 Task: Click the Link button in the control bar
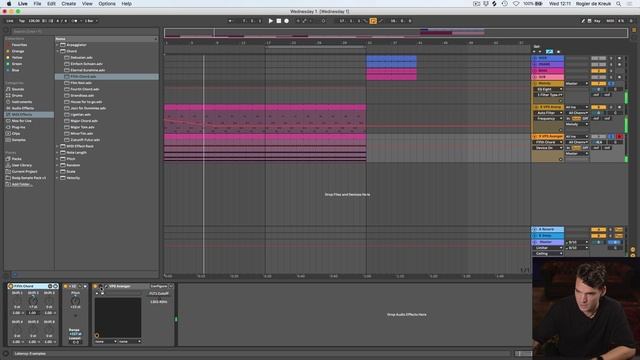coord(10,21)
